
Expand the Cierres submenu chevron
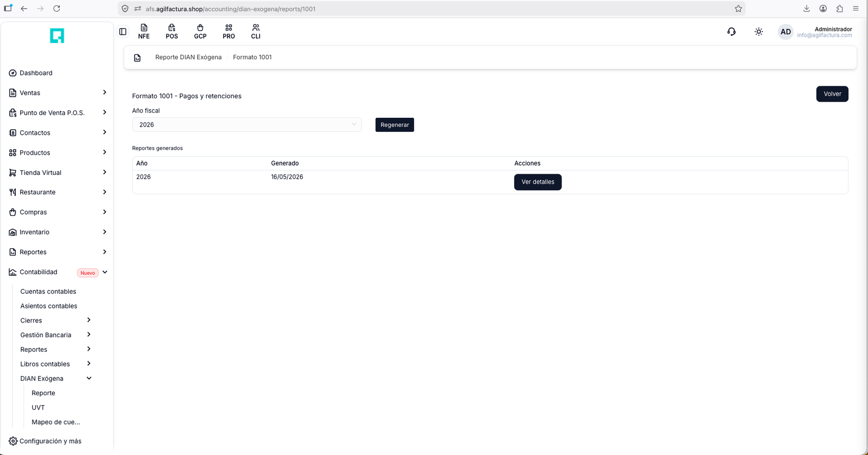(89, 320)
